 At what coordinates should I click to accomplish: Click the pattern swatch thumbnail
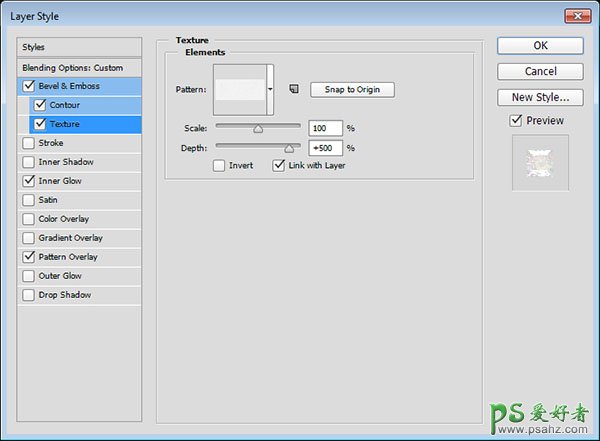click(240, 89)
